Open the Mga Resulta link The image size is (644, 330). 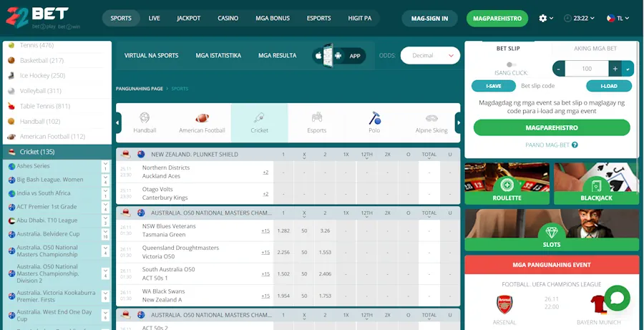pos(277,56)
